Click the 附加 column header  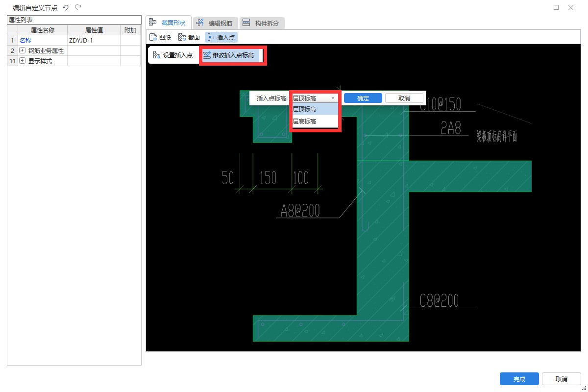(130, 30)
